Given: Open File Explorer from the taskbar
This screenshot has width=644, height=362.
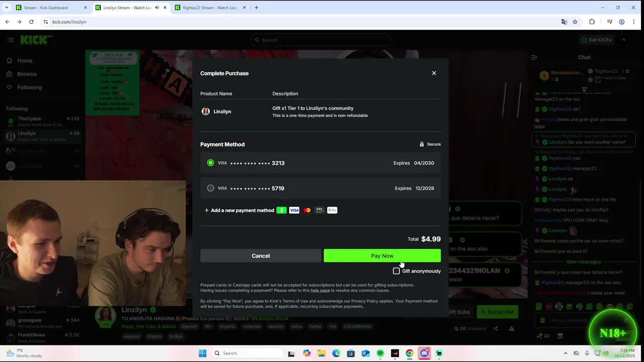Looking at the screenshot, I should point(321,353).
